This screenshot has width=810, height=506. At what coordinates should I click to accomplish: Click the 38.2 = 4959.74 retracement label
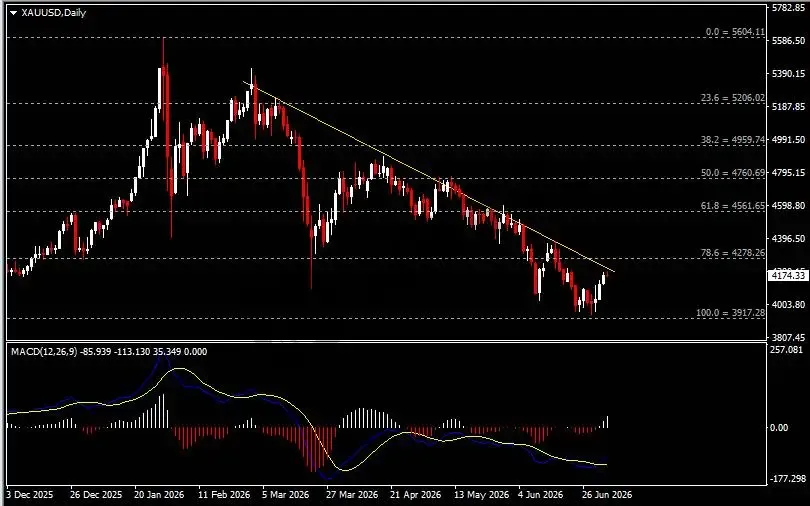click(733, 139)
